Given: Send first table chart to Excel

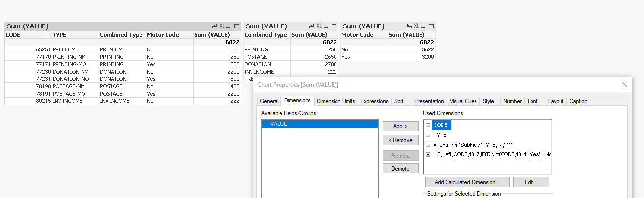Looking at the screenshot, I should 222,26.
